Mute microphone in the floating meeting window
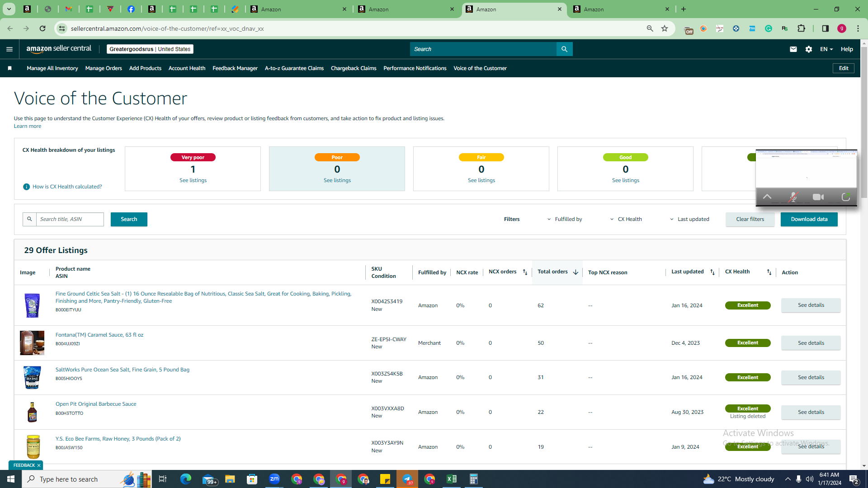This screenshot has height=488, width=868. tap(793, 197)
